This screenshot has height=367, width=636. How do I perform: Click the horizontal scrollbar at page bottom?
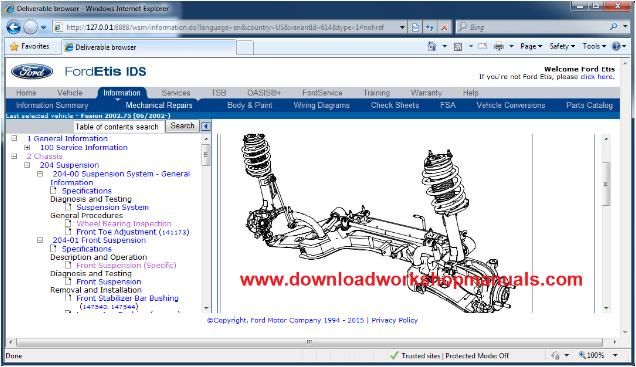pos(310,342)
